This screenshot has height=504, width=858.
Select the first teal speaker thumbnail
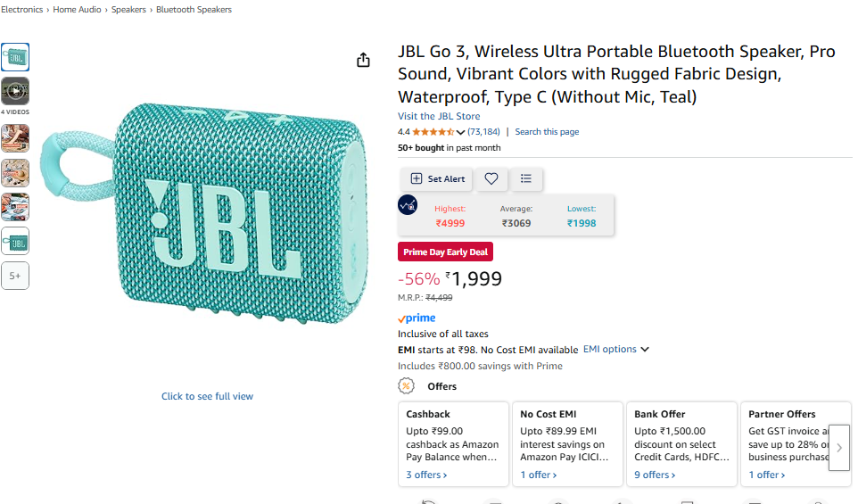[15, 57]
